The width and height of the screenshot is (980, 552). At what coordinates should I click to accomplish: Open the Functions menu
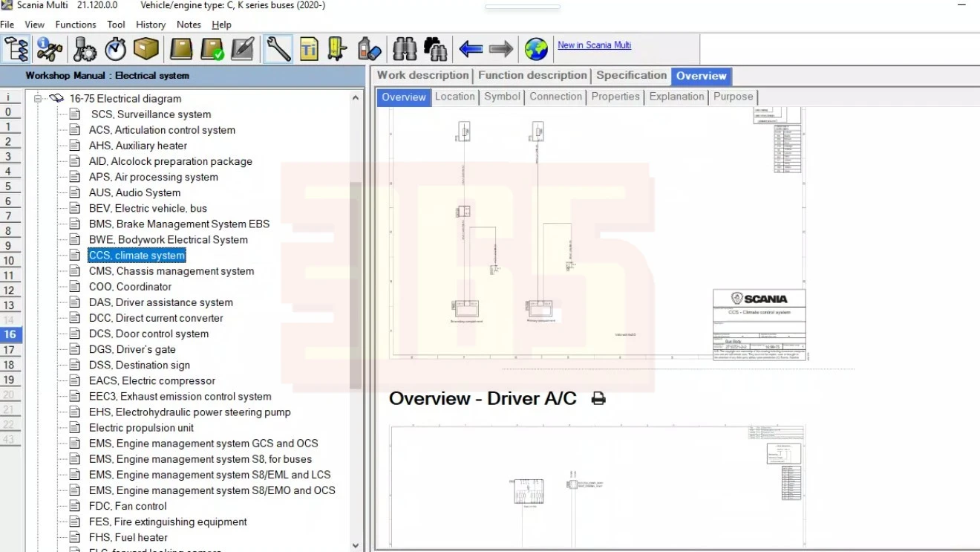pyautogui.click(x=76, y=25)
